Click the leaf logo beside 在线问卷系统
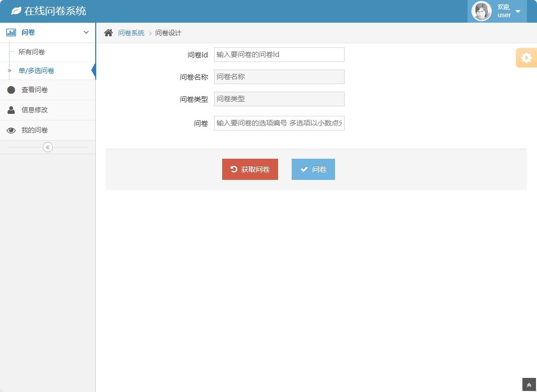Image resolution: width=537 pixels, height=392 pixels. 16,10
